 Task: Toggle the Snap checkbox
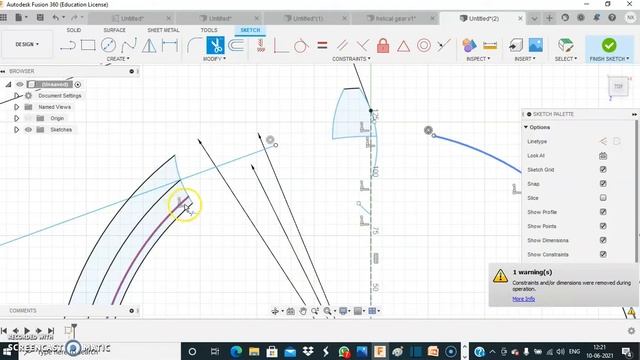pyautogui.click(x=603, y=184)
